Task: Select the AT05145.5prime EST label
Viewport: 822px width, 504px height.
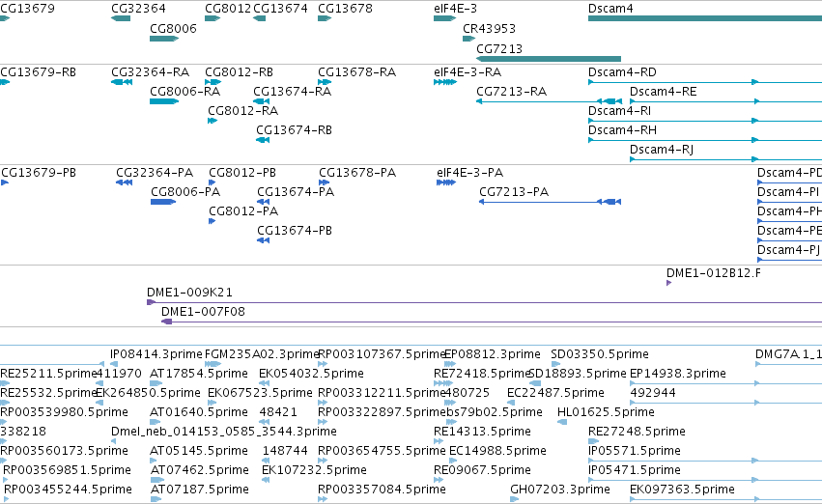Action: pyautogui.click(x=199, y=451)
